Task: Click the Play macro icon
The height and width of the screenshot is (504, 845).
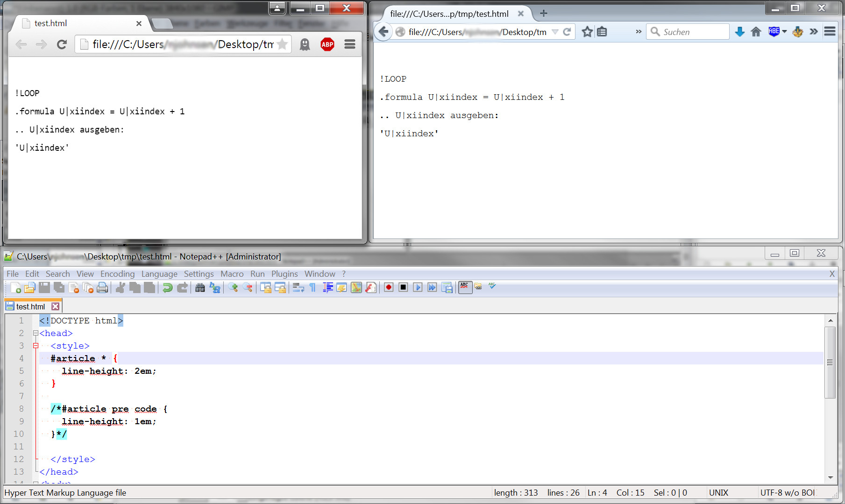Action: pos(418,287)
